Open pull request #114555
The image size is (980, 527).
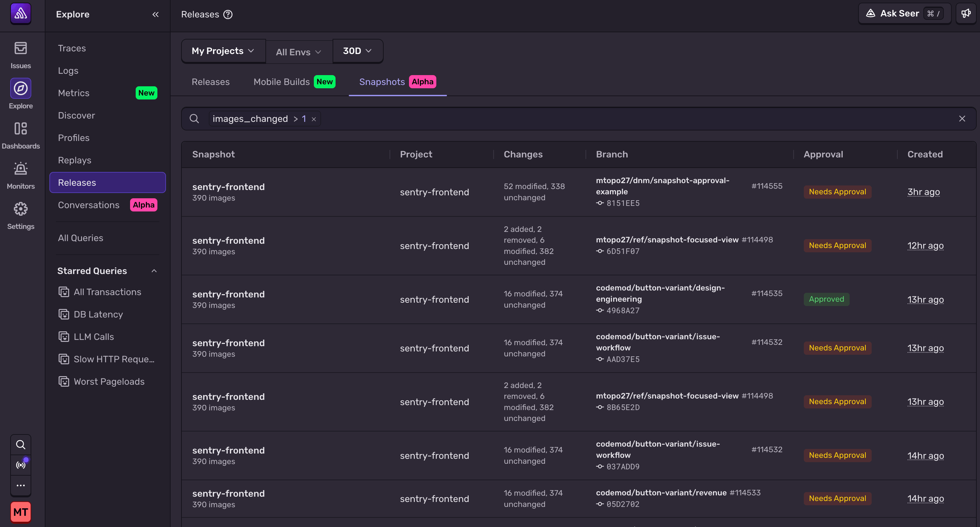point(767,186)
